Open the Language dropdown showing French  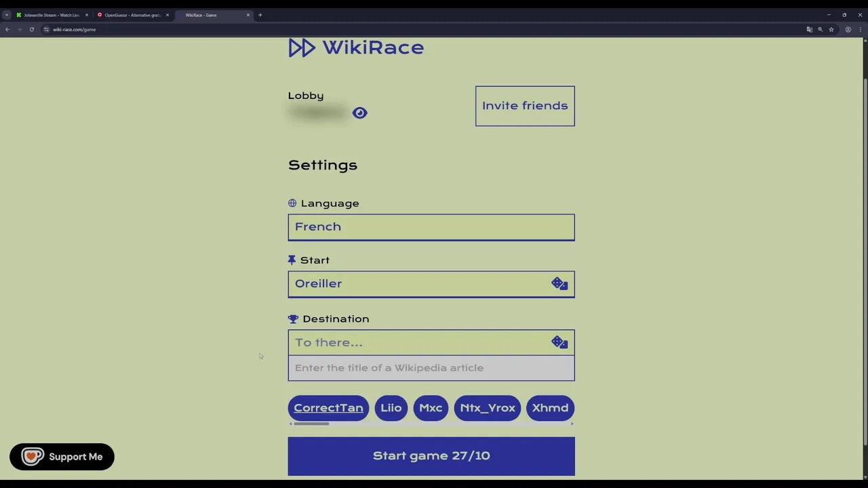pos(431,227)
